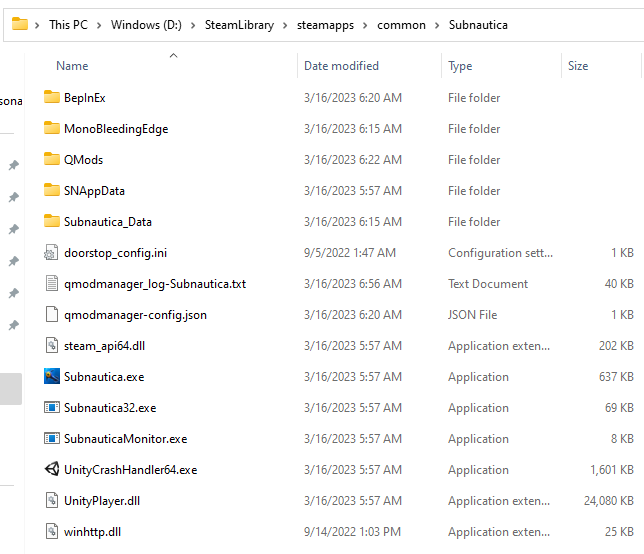Viewport: 644px width, 554px height.
Task: Click the 24,080 KB size value
Action: 609,501
